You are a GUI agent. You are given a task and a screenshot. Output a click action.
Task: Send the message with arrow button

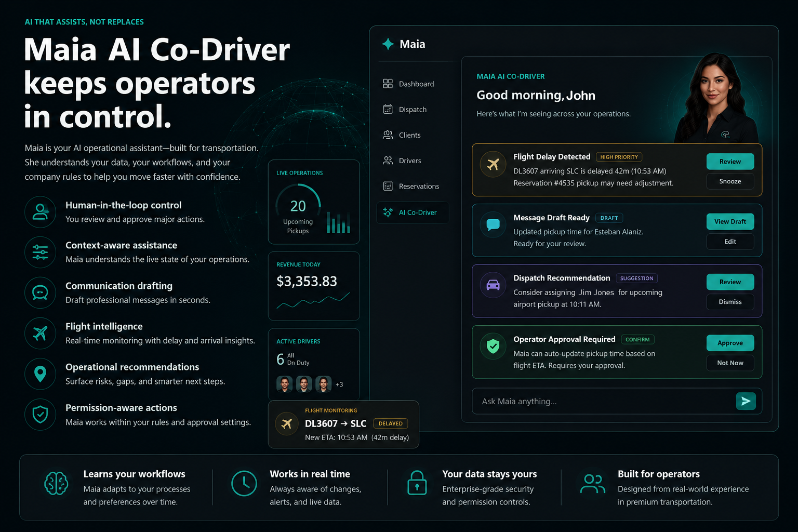[746, 401]
